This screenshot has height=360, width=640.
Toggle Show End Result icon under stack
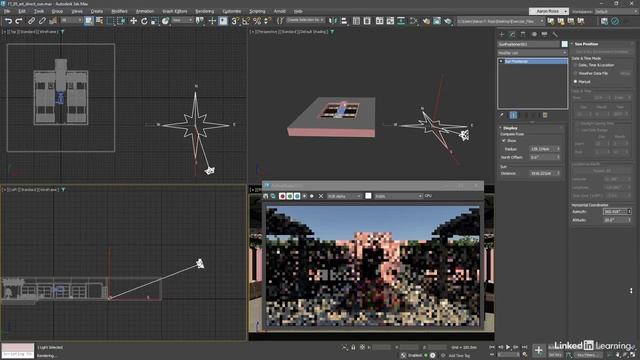coord(513,116)
